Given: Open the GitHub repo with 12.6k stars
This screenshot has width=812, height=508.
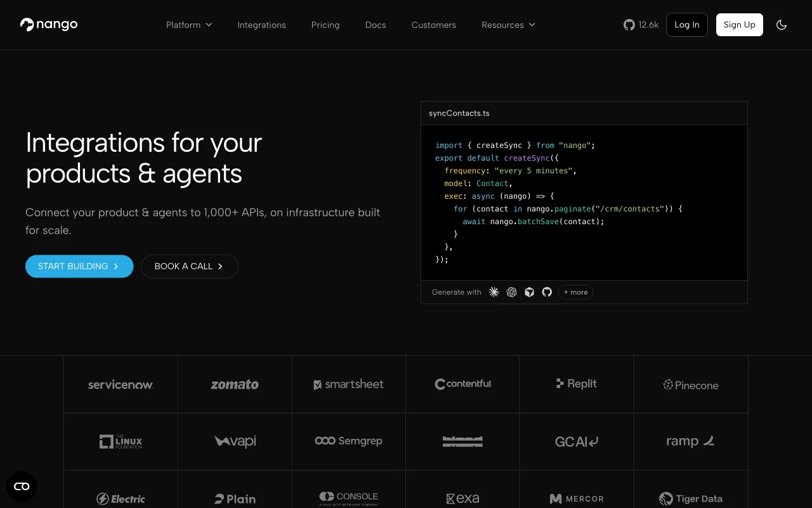Looking at the screenshot, I should tap(641, 25).
